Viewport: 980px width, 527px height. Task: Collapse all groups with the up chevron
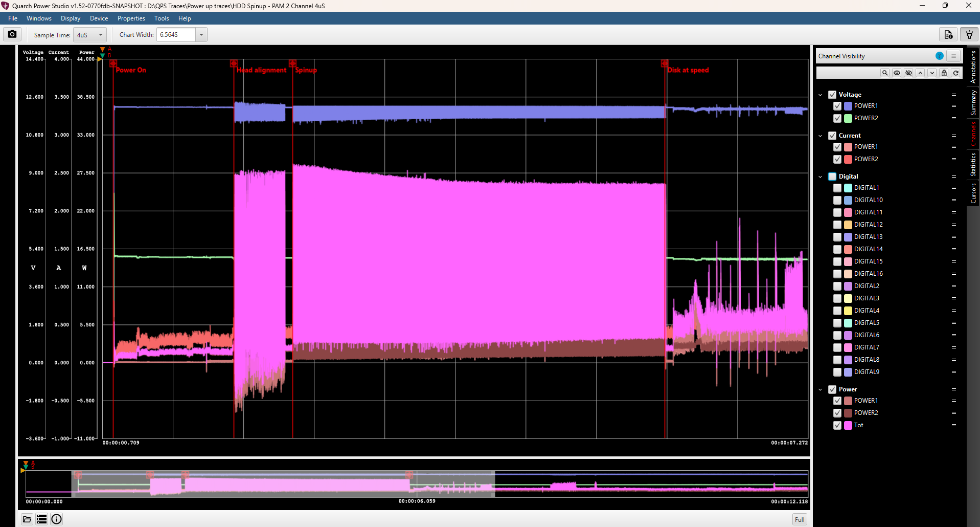(x=920, y=73)
